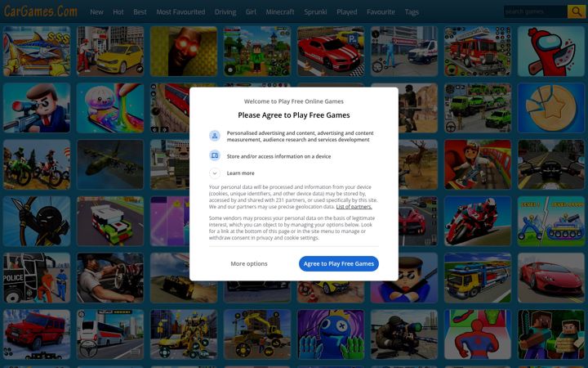Open the ambulance rescue game thumbnail
The width and height of the screenshot is (588, 368).
[404, 51]
